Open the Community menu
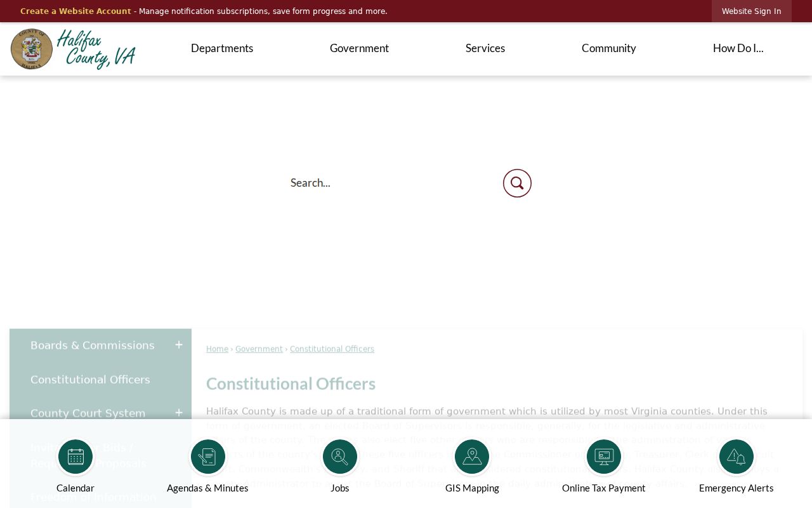Image resolution: width=812 pixels, height=508 pixels. pos(609,48)
